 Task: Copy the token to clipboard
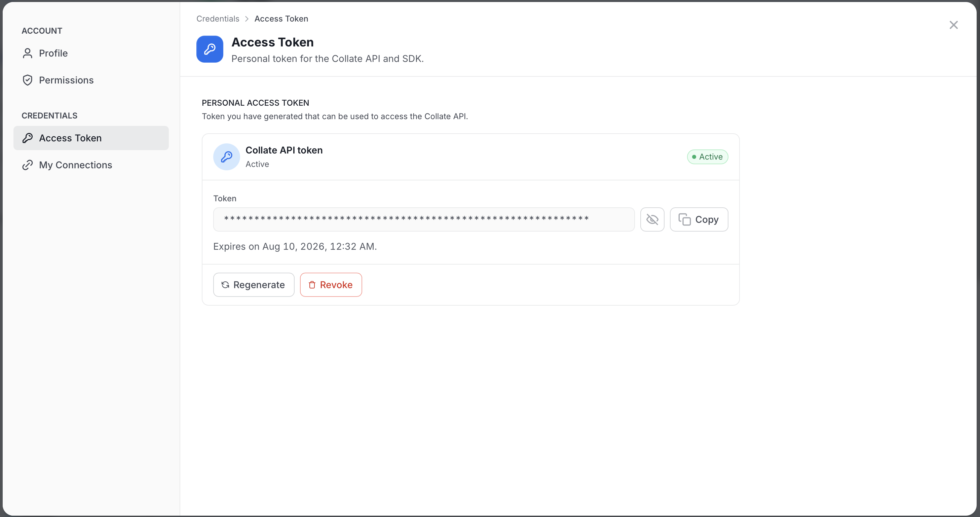tap(699, 219)
